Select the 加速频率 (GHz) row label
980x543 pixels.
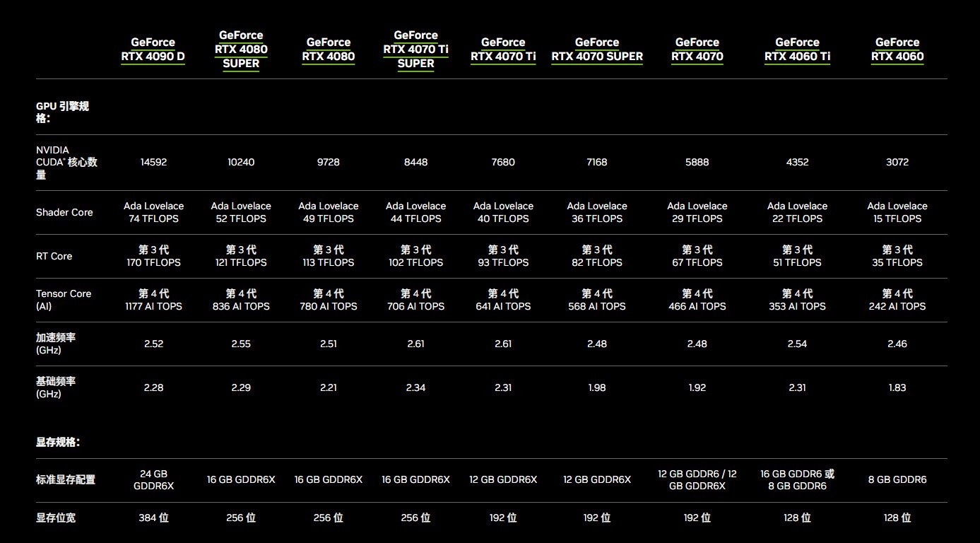(56, 344)
